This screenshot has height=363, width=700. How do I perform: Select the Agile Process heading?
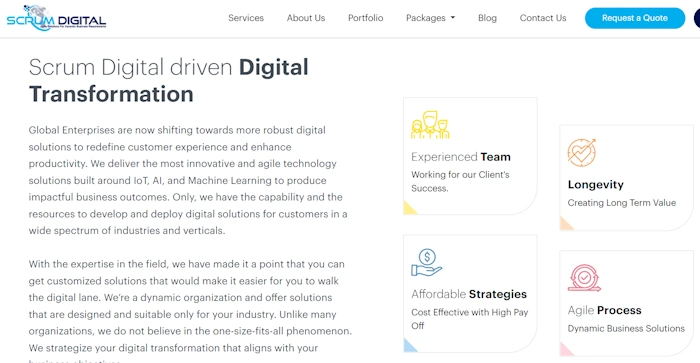tap(604, 310)
